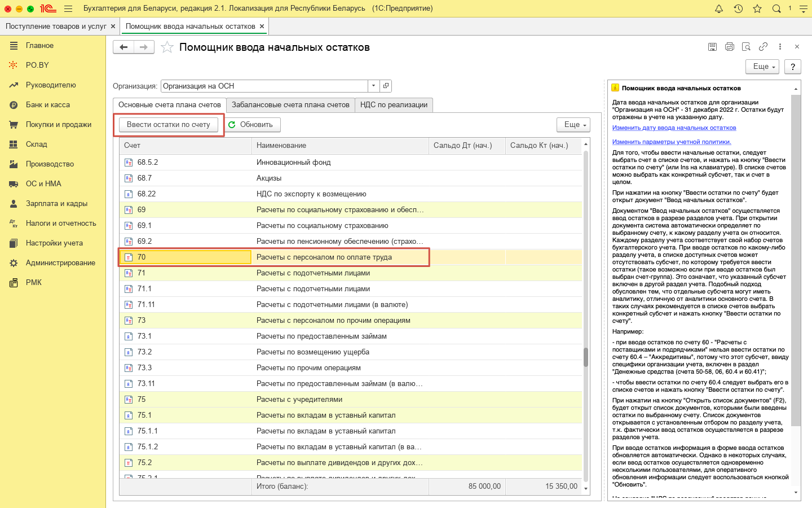Switch to Забалансовые счета плана счетов tab
The height and width of the screenshot is (508, 812).
coord(290,105)
